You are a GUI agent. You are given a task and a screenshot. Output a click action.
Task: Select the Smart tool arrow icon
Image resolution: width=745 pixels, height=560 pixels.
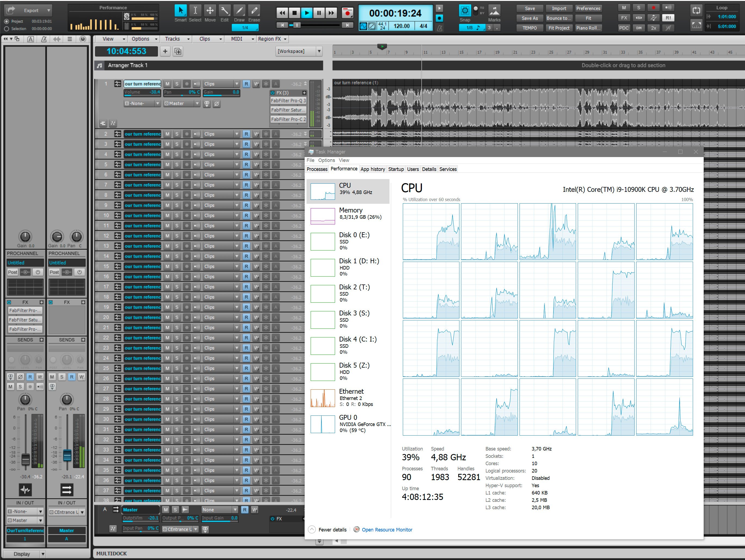pyautogui.click(x=181, y=11)
